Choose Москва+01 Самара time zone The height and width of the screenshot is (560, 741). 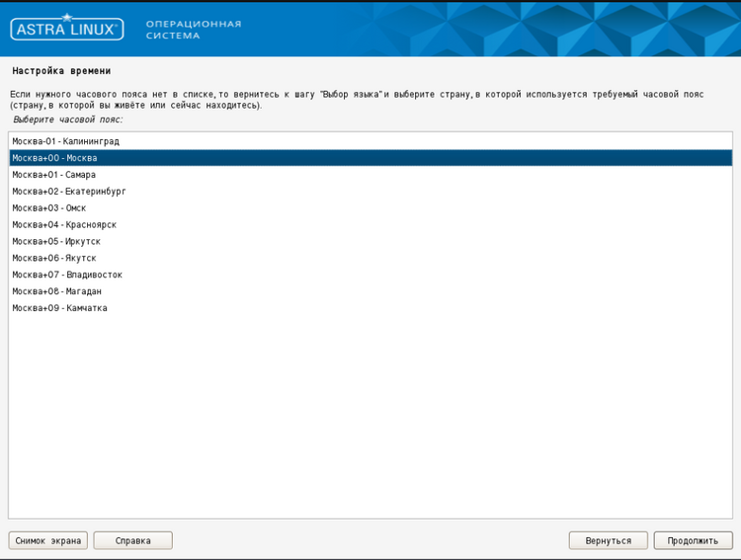pyautogui.click(x=54, y=175)
